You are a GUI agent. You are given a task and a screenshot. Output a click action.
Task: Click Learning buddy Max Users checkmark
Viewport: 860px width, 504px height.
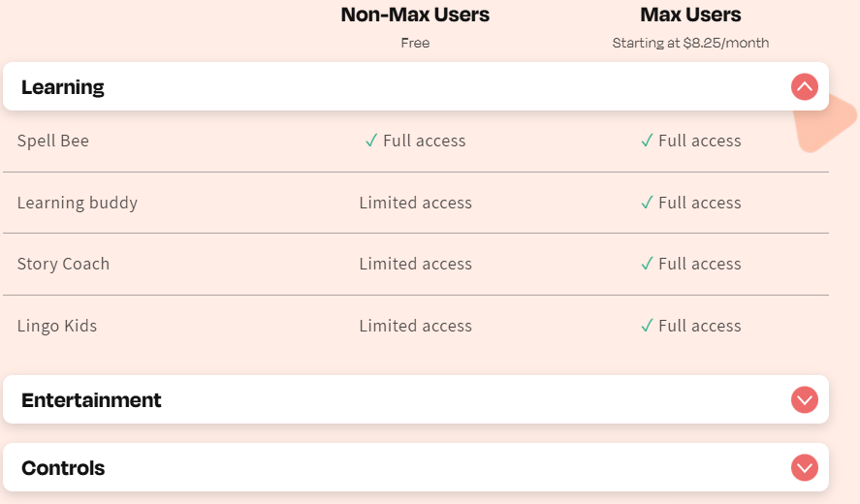click(x=647, y=203)
